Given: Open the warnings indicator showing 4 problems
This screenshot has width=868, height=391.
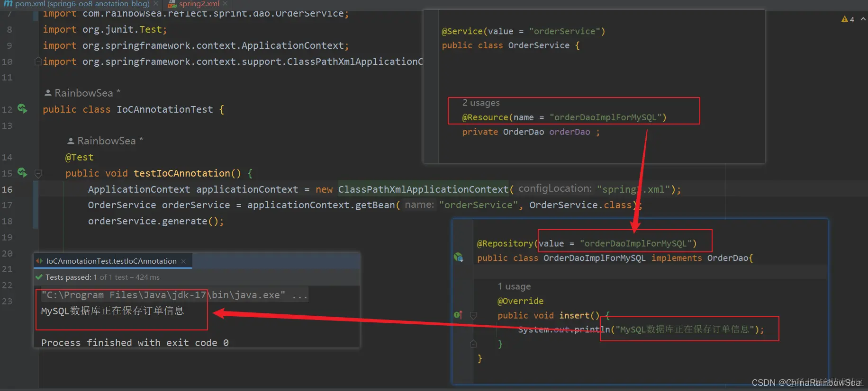Looking at the screenshot, I should click(x=848, y=19).
